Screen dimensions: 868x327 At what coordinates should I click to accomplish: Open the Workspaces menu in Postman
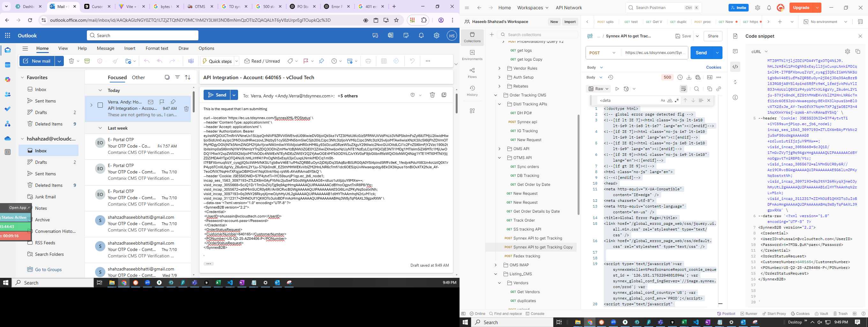click(x=533, y=7)
